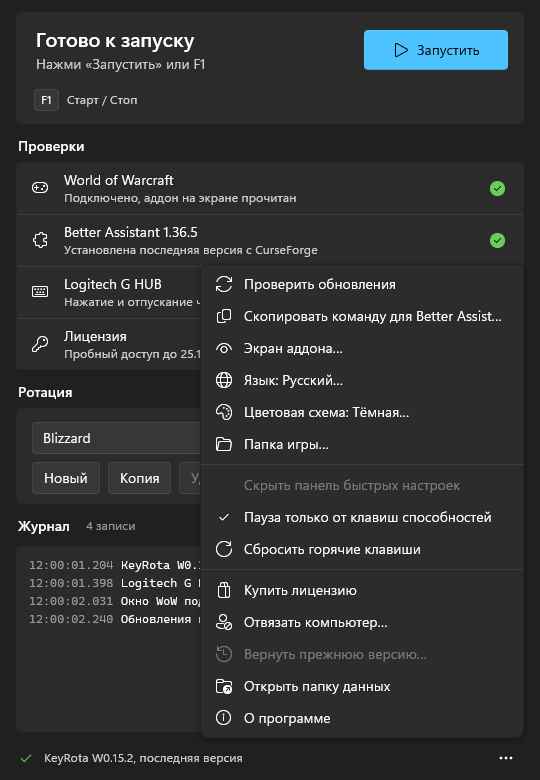Click the history clock icon for Вернуть прежнюю версию
The image size is (540, 780).
pos(224,654)
